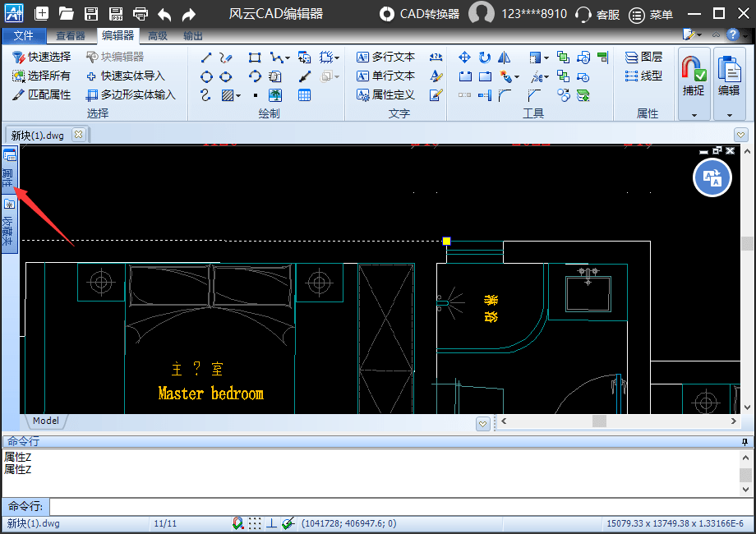
Task: Toggle grid display in the status bar
Action: [x=256, y=523]
